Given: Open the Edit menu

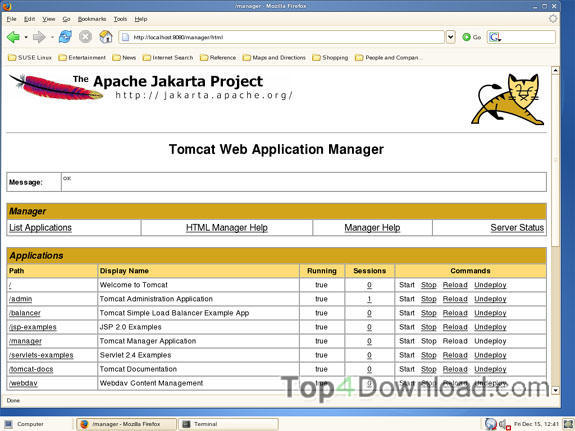Looking at the screenshot, I should click(x=29, y=19).
